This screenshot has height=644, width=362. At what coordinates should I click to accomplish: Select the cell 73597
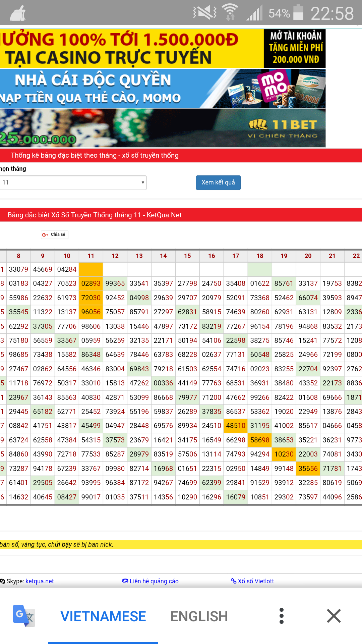308,497
